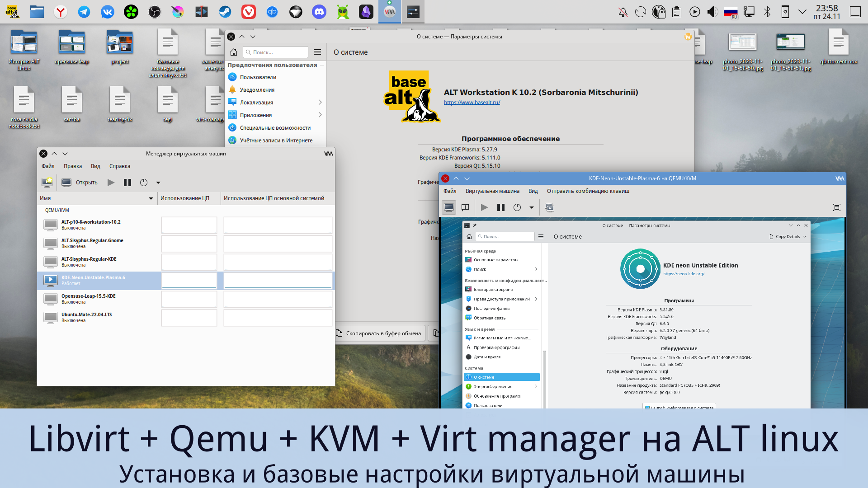Image resolution: width=868 pixels, height=488 pixels.
Task: Open the Имя column sort dropdown
Action: tap(151, 198)
